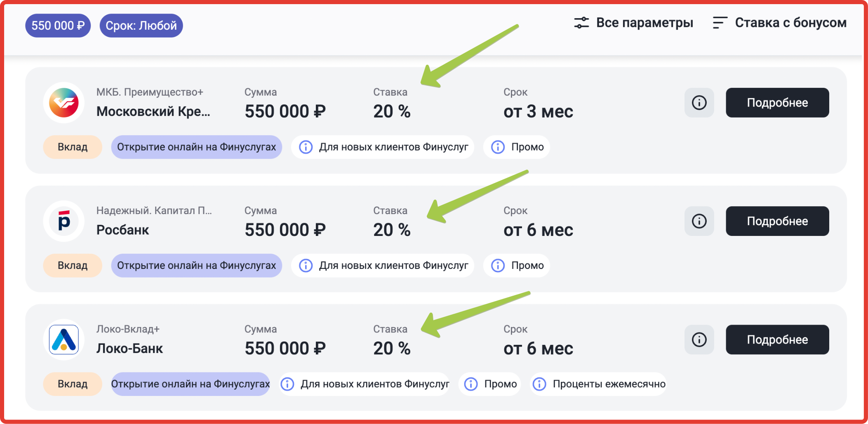The image size is (868, 424).
Task: Expand the Все параметры filter panel
Action: point(644,23)
